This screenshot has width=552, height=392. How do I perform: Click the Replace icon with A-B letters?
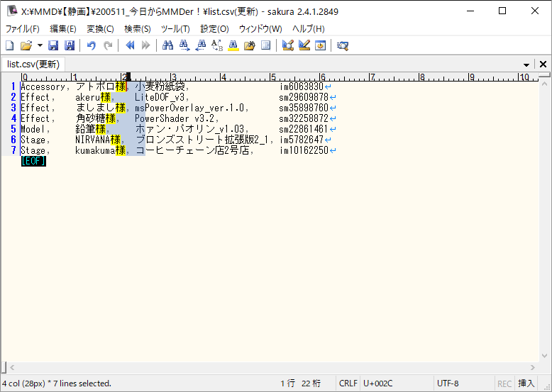point(217,45)
